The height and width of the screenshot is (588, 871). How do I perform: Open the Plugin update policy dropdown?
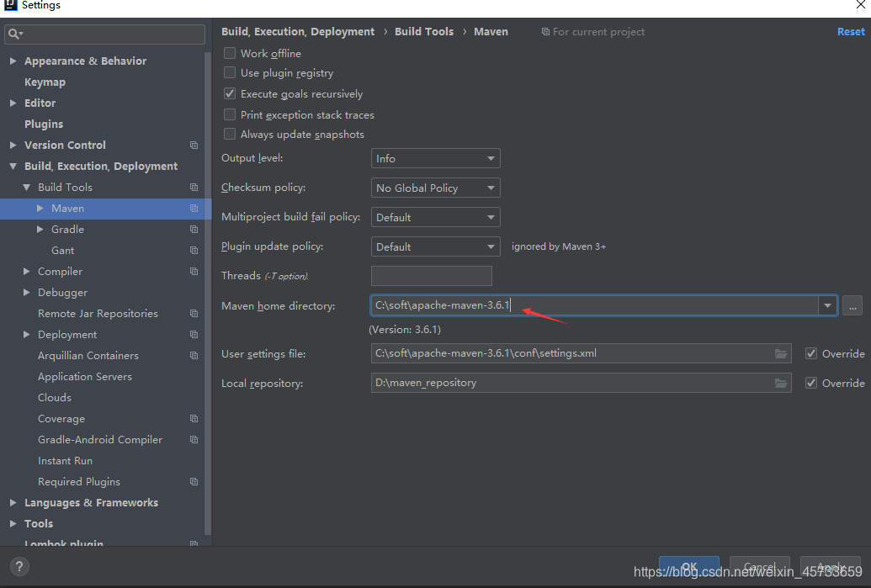(x=436, y=246)
